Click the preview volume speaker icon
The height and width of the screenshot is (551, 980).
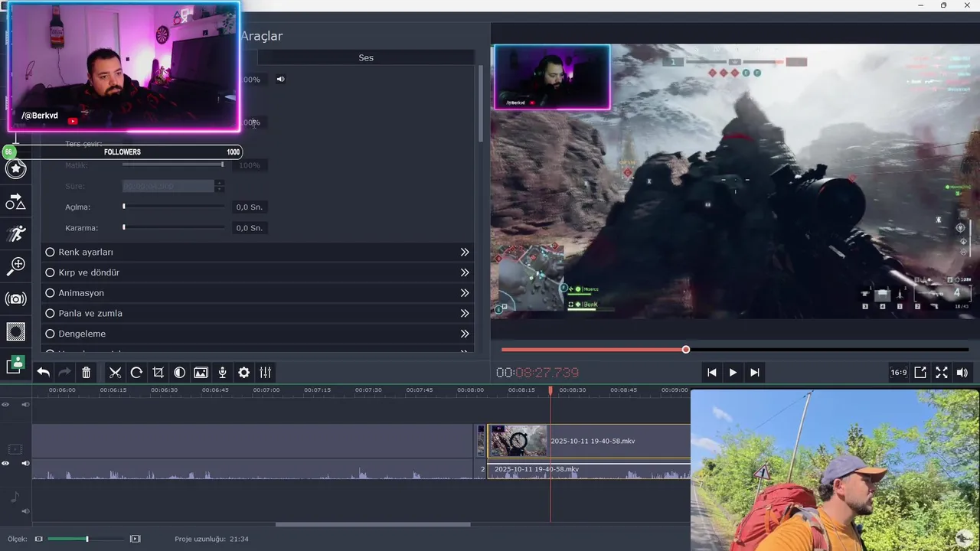pos(962,373)
